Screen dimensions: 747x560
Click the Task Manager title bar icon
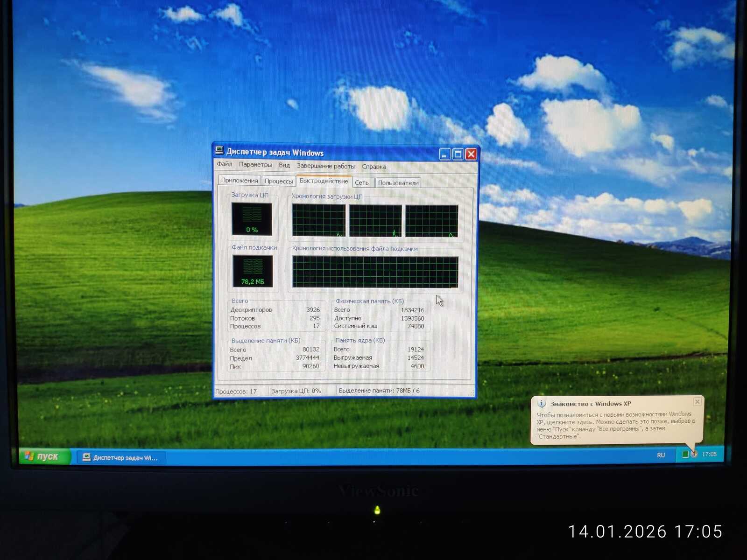click(x=219, y=150)
